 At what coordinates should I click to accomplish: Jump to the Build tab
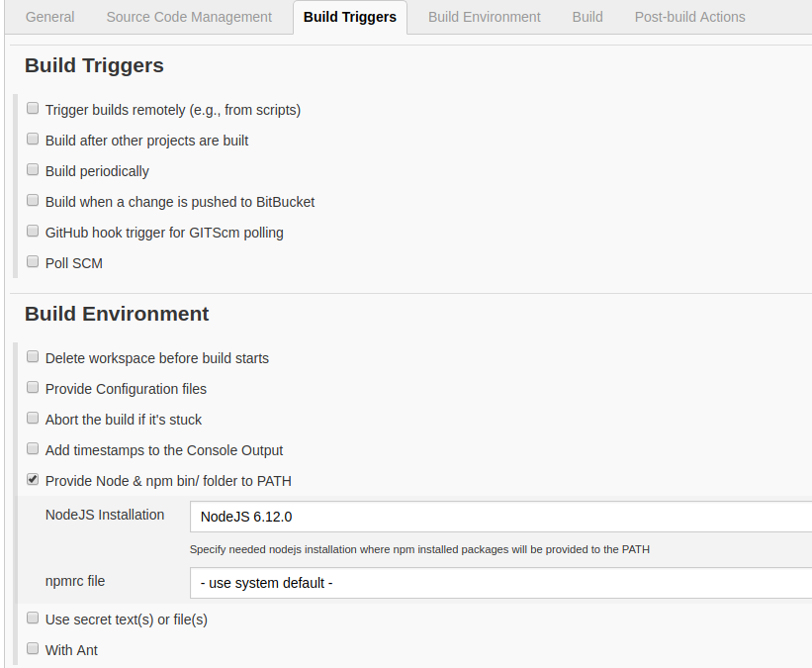point(587,17)
